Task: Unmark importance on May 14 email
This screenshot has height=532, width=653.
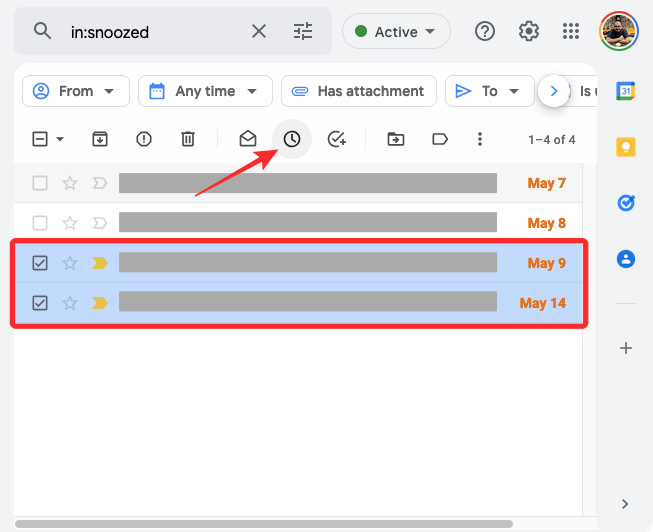Action: (x=100, y=303)
